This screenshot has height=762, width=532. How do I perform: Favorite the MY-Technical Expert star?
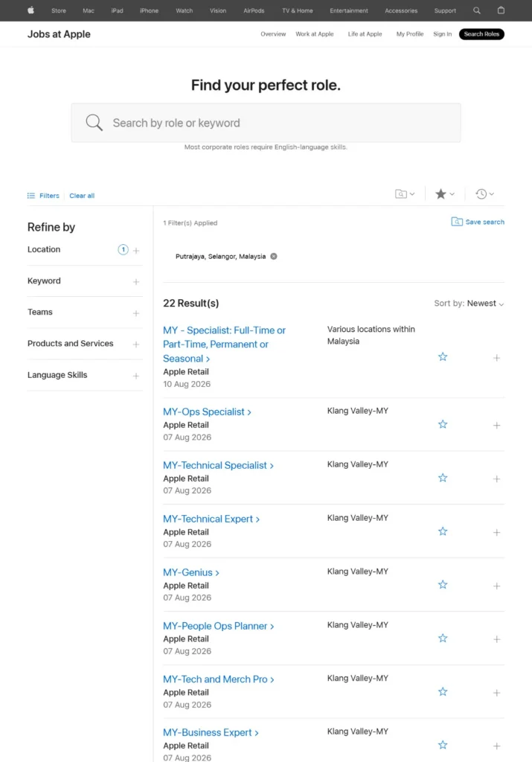[x=443, y=531]
